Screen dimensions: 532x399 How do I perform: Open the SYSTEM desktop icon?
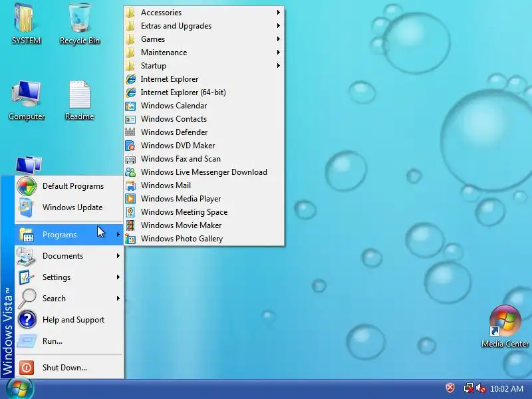pyautogui.click(x=25, y=24)
